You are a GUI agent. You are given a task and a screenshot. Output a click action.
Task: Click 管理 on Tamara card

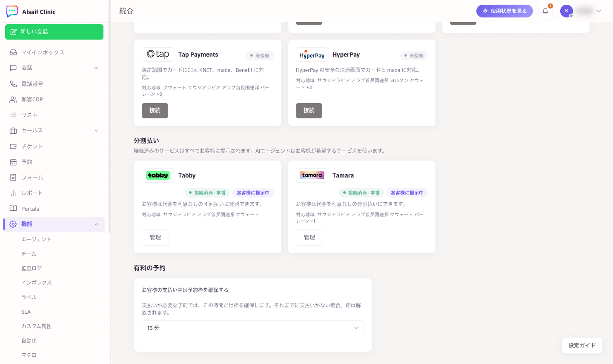tap(309, 238)
